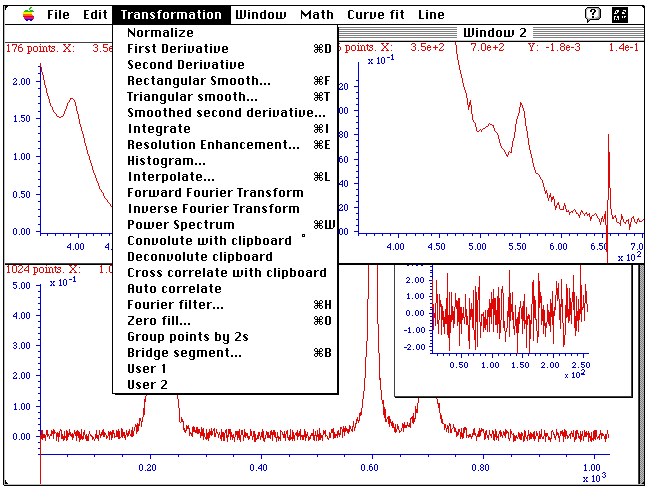
Task: Open the File menu
Action: pyautogui.click(x=58, y=15)
